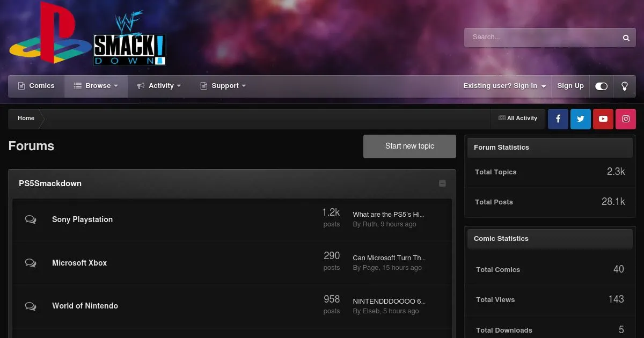Image resolution: width=644 pixels, height=338 pixels.
Task: Click the 2.3k total topics value
Action: [x=616, y=172]
